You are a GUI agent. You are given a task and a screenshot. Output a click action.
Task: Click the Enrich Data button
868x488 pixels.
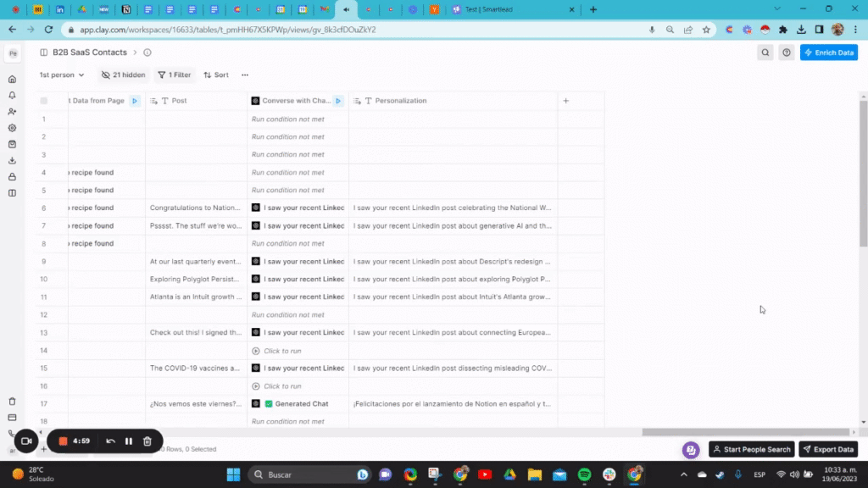[828, 53]
